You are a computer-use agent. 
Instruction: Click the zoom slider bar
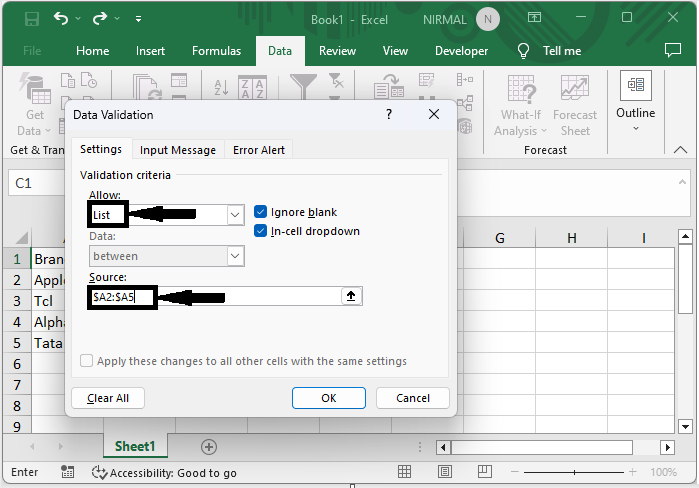point(574,472)
